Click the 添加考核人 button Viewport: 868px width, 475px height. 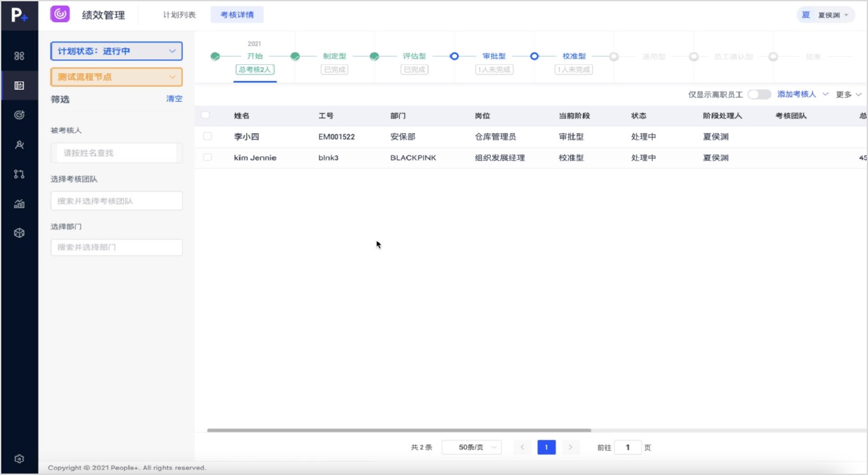[x=797, y=94]
